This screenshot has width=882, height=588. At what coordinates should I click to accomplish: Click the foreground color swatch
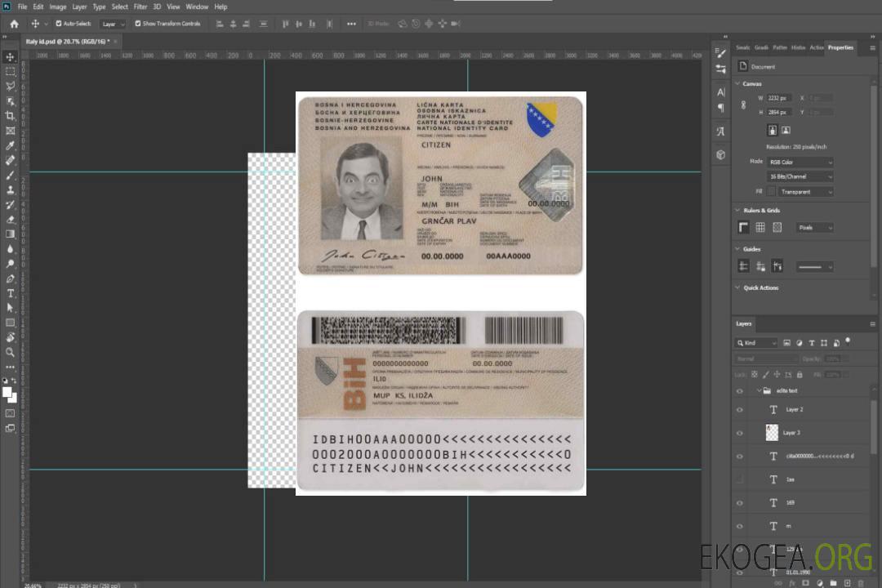click(x=7, y=391)
